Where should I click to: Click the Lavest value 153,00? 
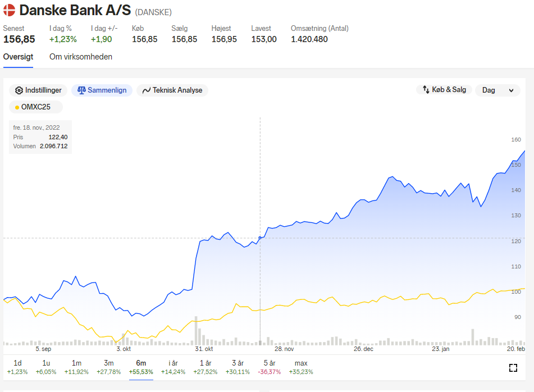(264, 39)
